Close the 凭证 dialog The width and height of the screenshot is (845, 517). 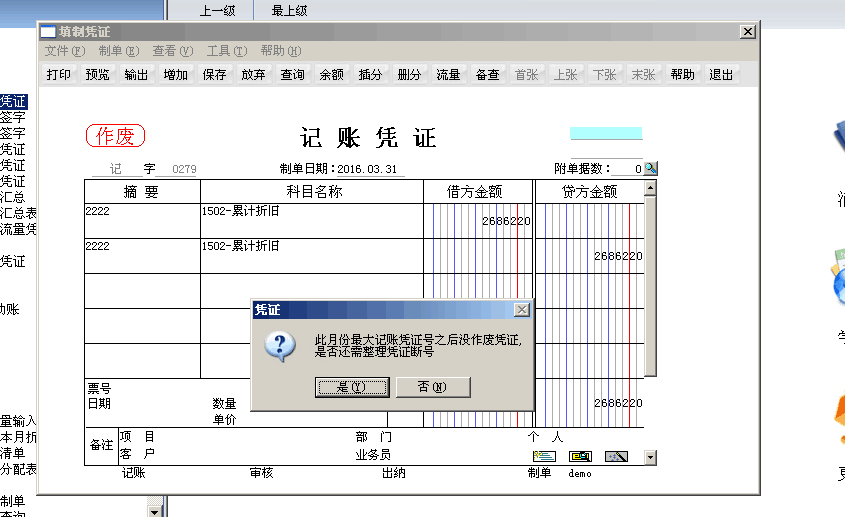pyautogui.click(x=522, y=309)
